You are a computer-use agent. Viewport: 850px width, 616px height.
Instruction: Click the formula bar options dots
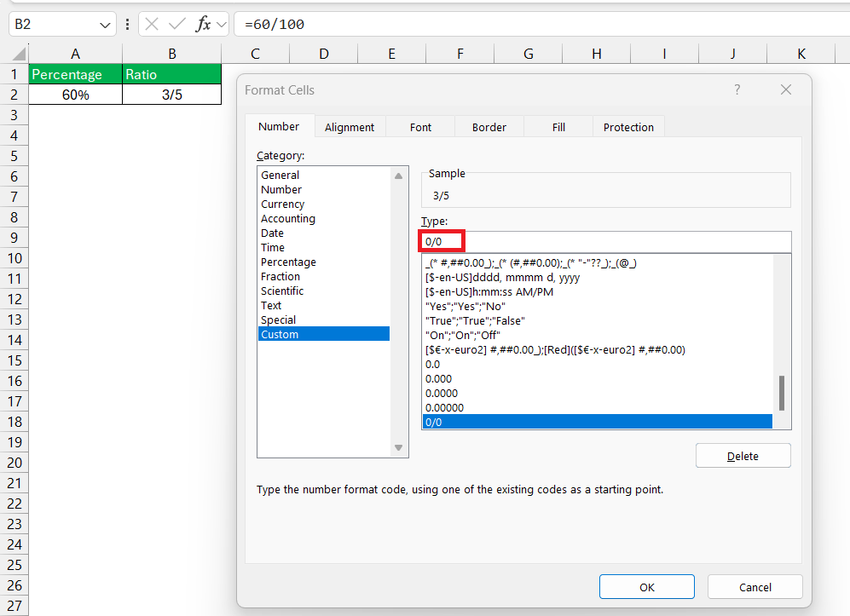pyautogui.click(x=127, y=24)
